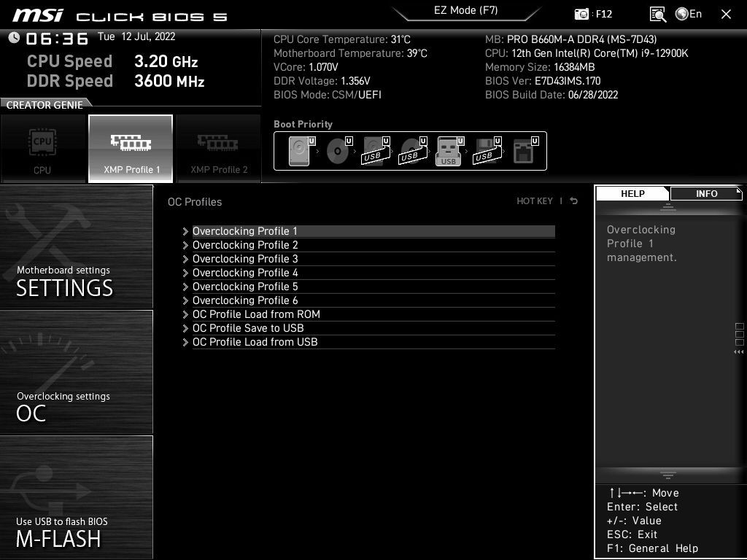
Task: Change language via the En globe icon
Action: tap(689, 14)
